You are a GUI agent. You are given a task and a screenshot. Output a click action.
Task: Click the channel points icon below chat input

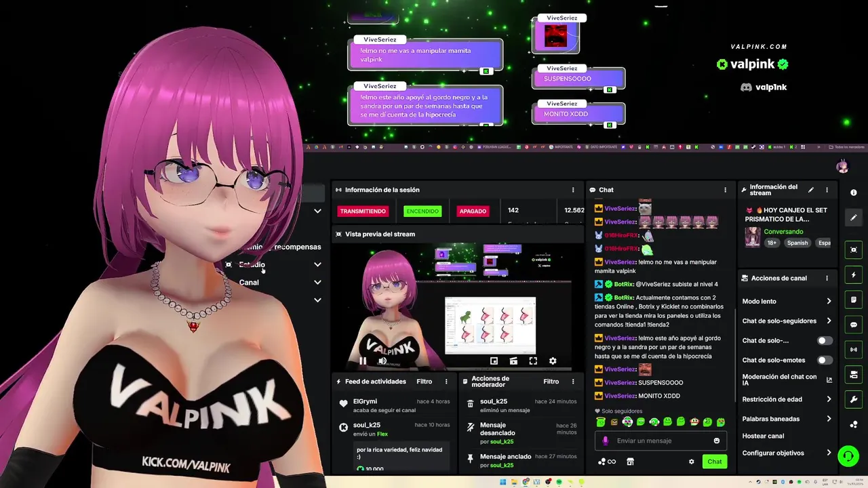[606, 462]
